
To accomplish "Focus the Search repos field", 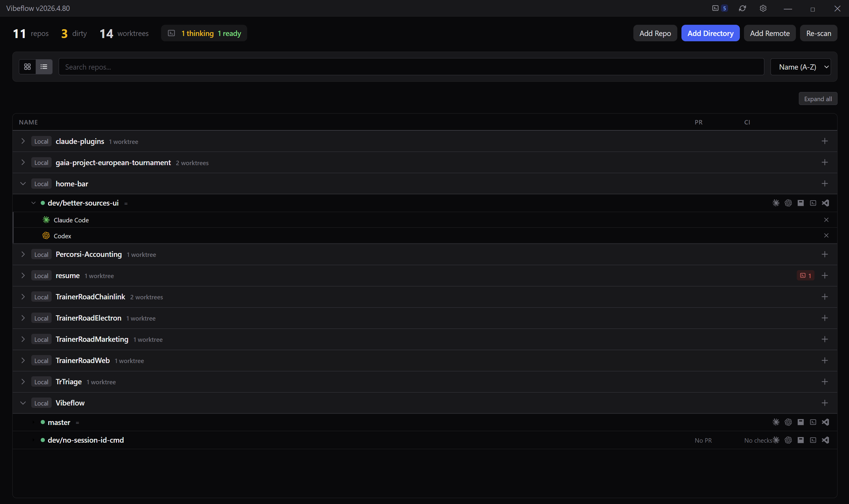I will coord(411,67).
